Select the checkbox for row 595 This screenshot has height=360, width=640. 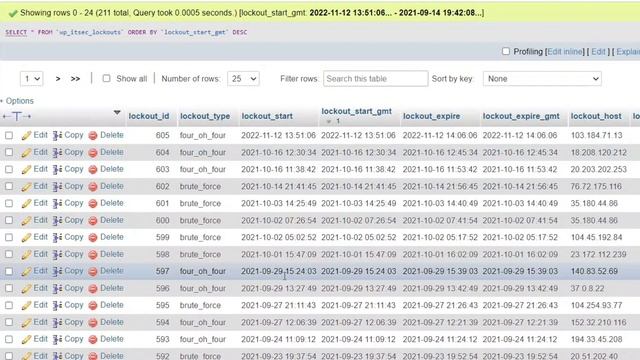tap(9, 306)
